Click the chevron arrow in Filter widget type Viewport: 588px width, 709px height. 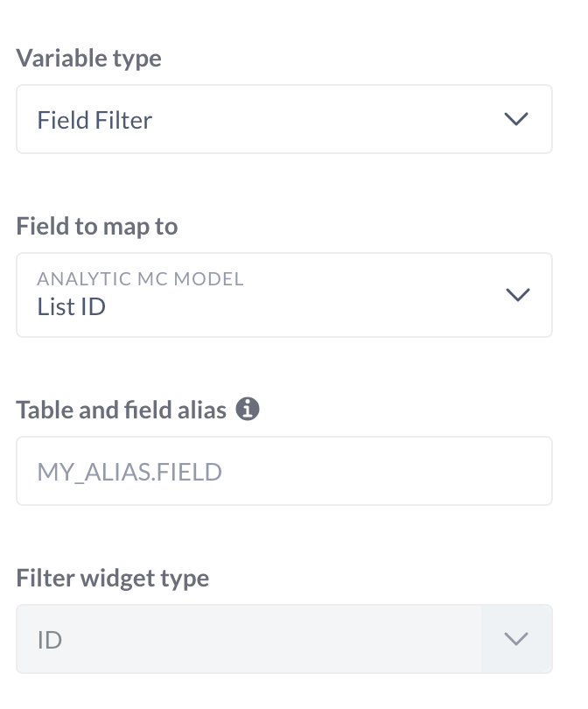pos(517,639)
